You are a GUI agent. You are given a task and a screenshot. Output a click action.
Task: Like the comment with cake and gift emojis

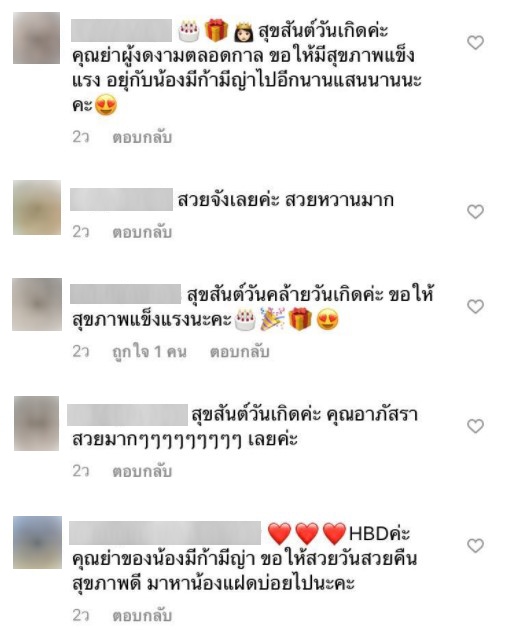click(475, 42)
